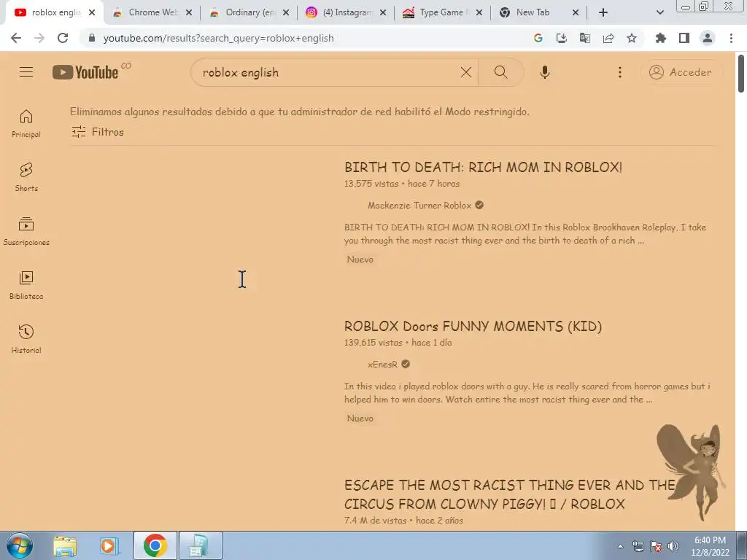The width and height of the screenshot is (747, 560).
Task: Expand tab search dropdown arrow
Action: [659, 12]
